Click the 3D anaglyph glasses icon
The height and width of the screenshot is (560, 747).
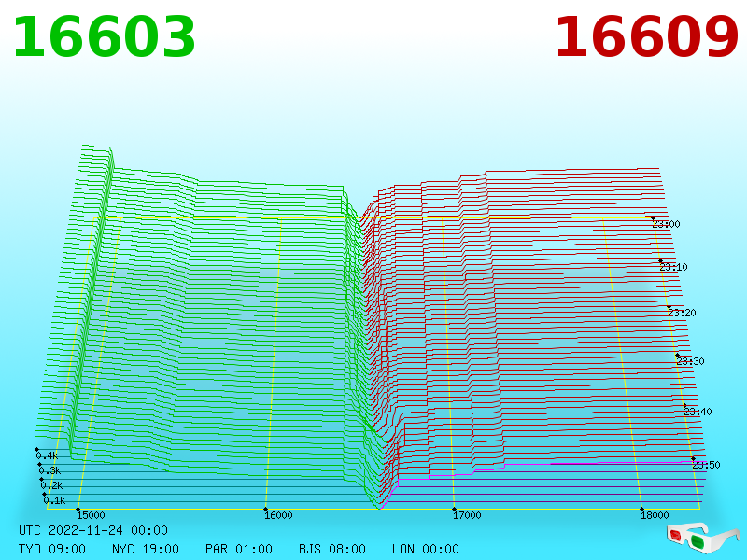[x=702, y=538]
